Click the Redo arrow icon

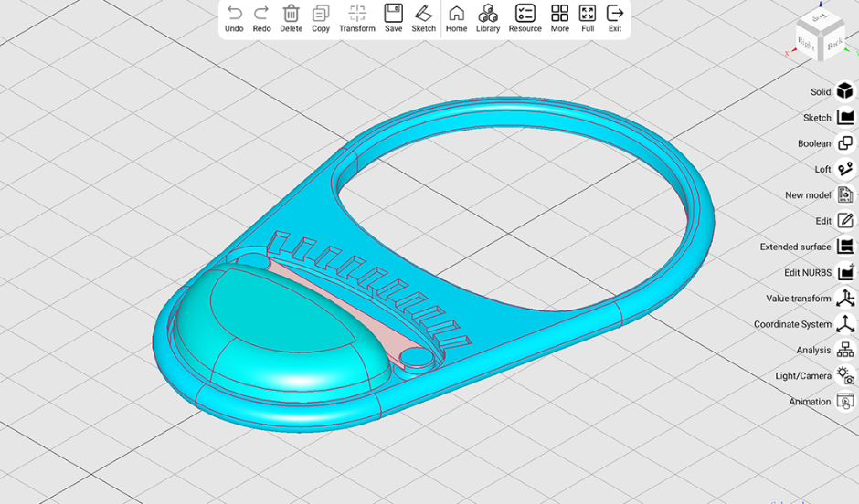pyautogui.click(x=262, y=13)
